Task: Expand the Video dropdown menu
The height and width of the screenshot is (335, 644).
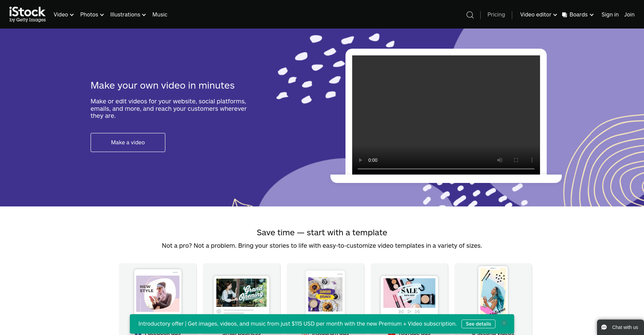Action: (63, 15)
